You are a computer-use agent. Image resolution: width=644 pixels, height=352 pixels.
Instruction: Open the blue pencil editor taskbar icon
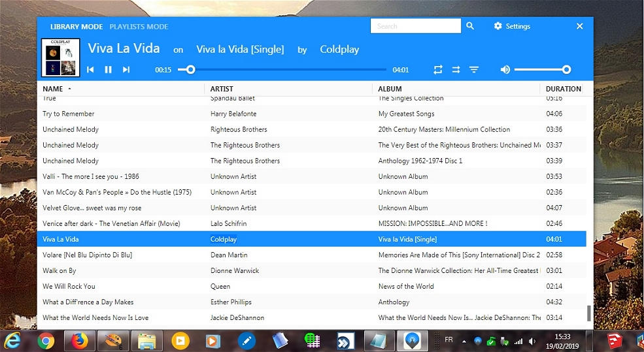click(x=246, y=341)
